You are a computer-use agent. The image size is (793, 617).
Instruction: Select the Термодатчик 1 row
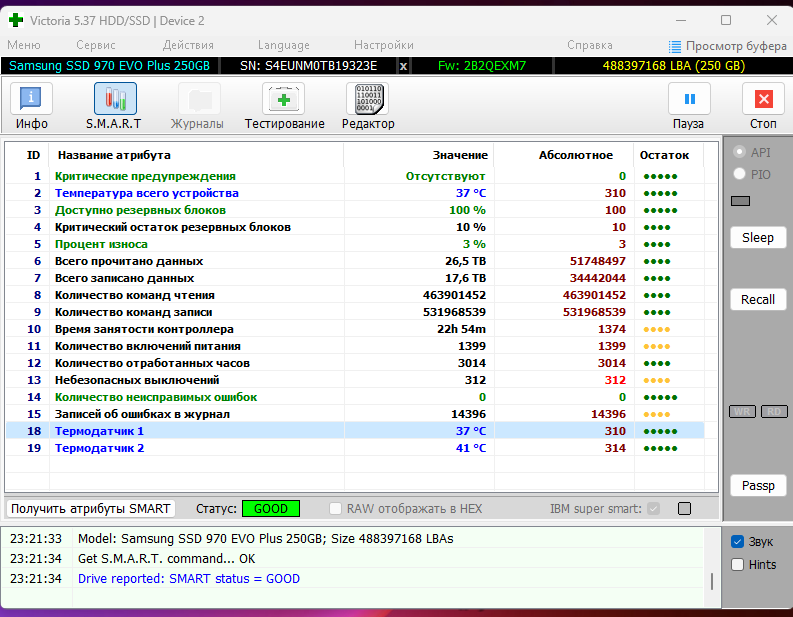(355, 431)
